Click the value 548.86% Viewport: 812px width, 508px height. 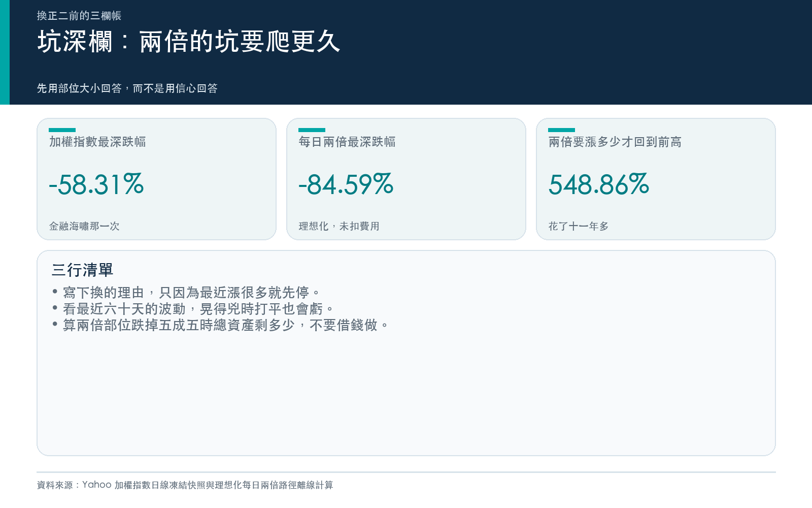click(x=599, y=184)
